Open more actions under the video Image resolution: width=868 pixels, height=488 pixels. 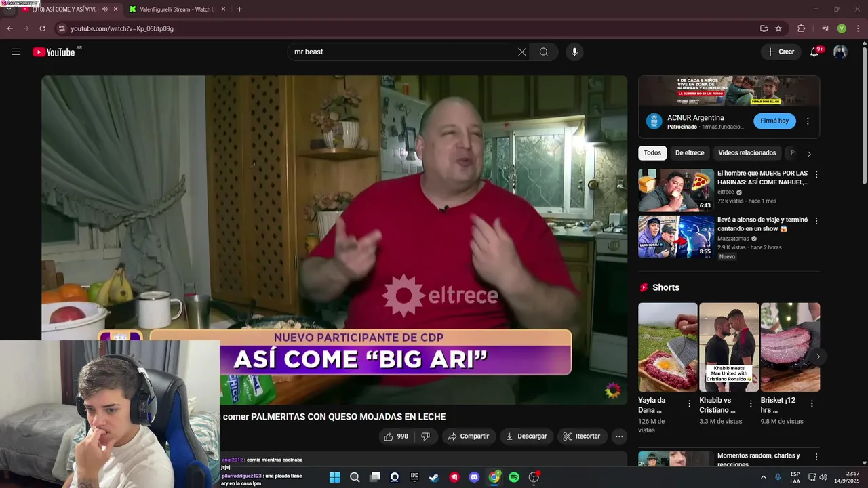(x=619, y=436)
